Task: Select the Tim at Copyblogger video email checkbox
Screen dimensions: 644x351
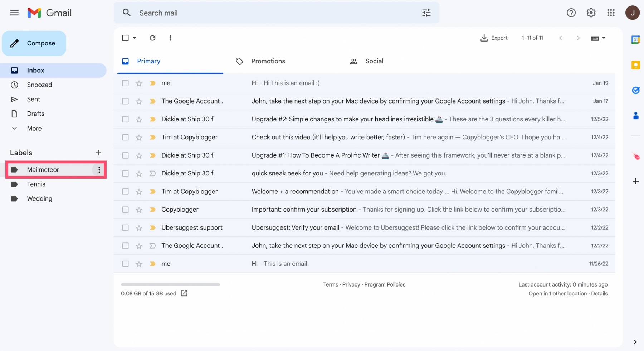Action: coord(125,138)
